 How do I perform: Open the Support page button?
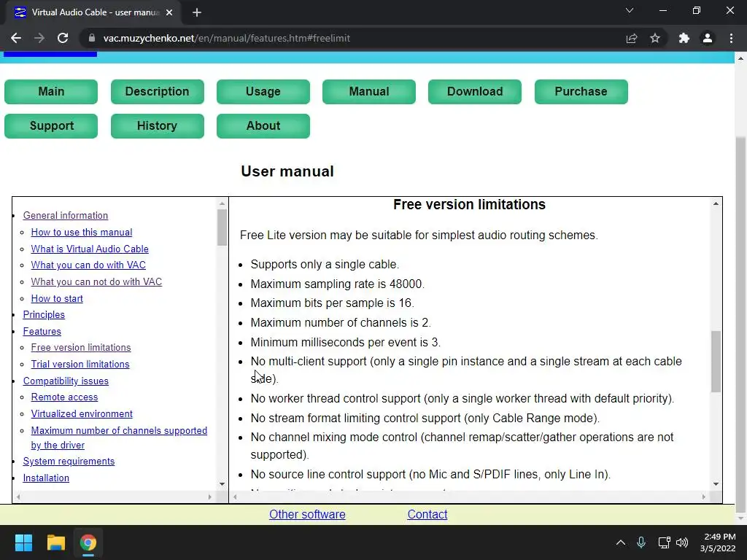[x=51, y=125]
